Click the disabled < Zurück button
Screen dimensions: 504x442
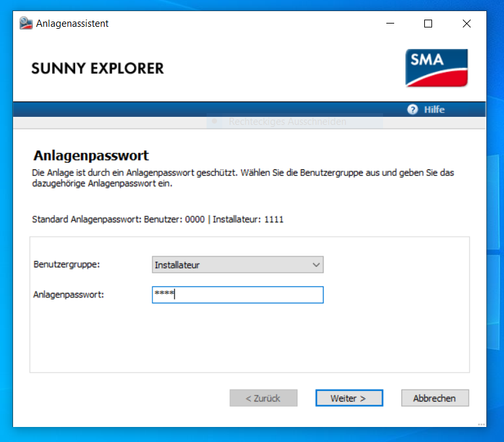click(263, 398)
